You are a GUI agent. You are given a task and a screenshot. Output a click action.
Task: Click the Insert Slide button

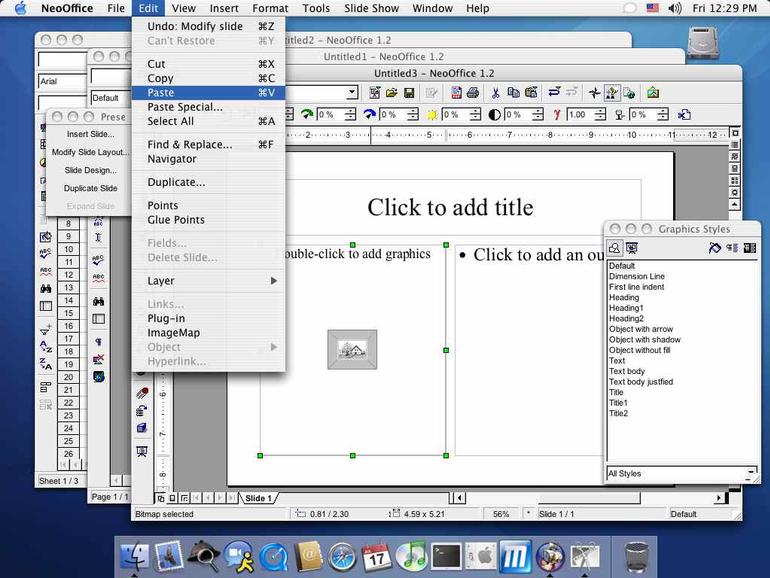pos(90,134)
